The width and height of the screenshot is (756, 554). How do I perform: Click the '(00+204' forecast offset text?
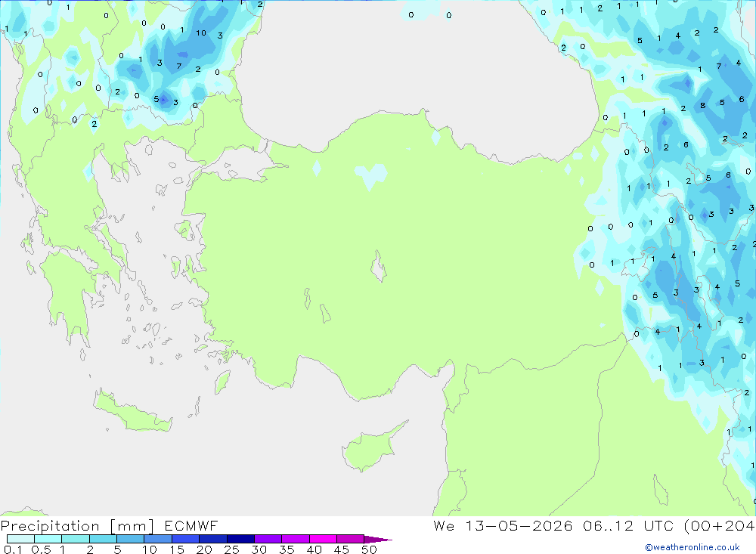tap(720, 525)
